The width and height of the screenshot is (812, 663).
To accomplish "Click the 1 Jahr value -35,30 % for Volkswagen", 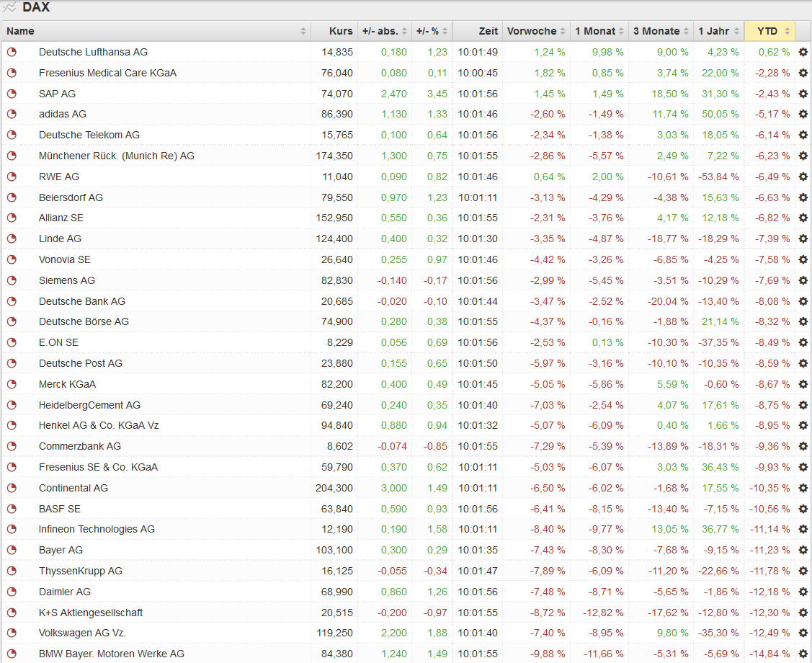I will click(718, 633).
